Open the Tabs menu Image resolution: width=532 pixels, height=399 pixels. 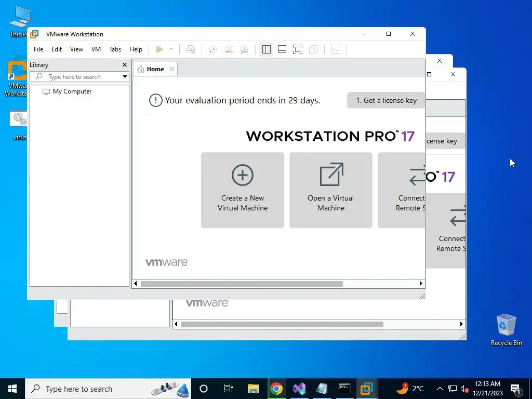[x=115, y=49]
